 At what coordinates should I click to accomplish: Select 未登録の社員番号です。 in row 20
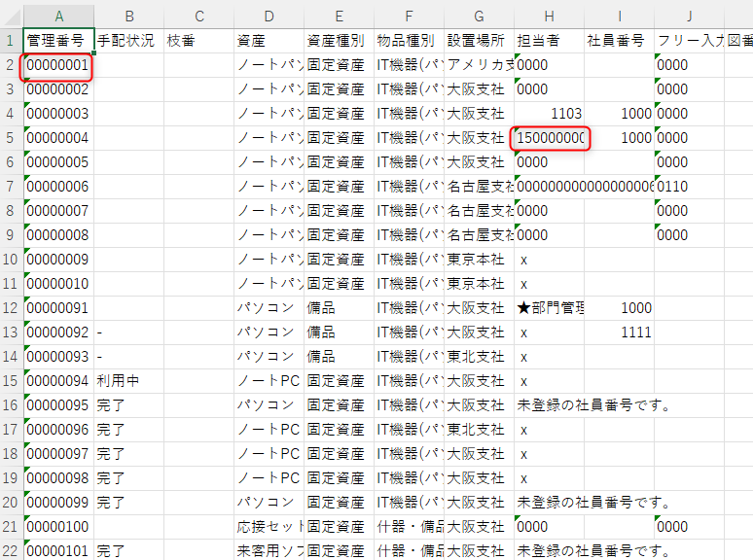pyautogui.click(x=593, y=503)
